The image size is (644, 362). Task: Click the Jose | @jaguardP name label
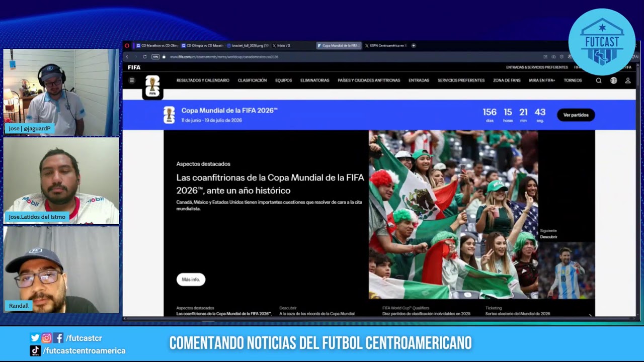pyautogui.click(x=30, y=129)
